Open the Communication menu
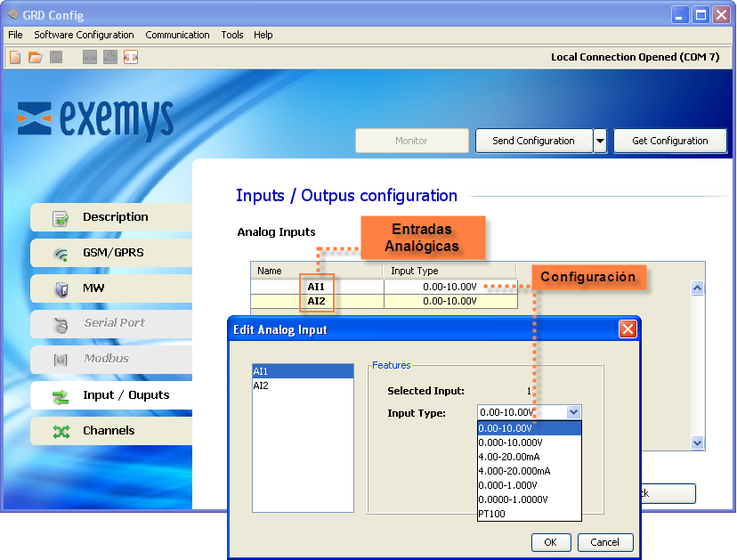This screenshot has width=737, height=560. 177,35
